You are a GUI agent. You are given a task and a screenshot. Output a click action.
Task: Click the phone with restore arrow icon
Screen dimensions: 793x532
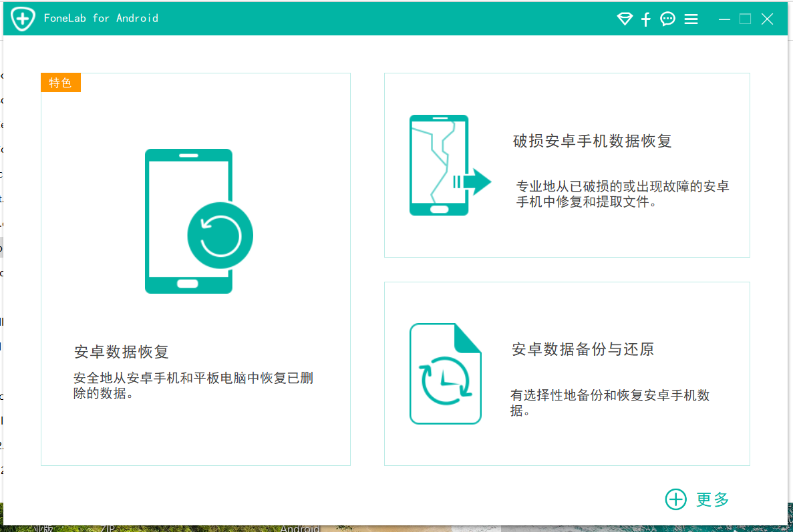(x=198, y=222)
